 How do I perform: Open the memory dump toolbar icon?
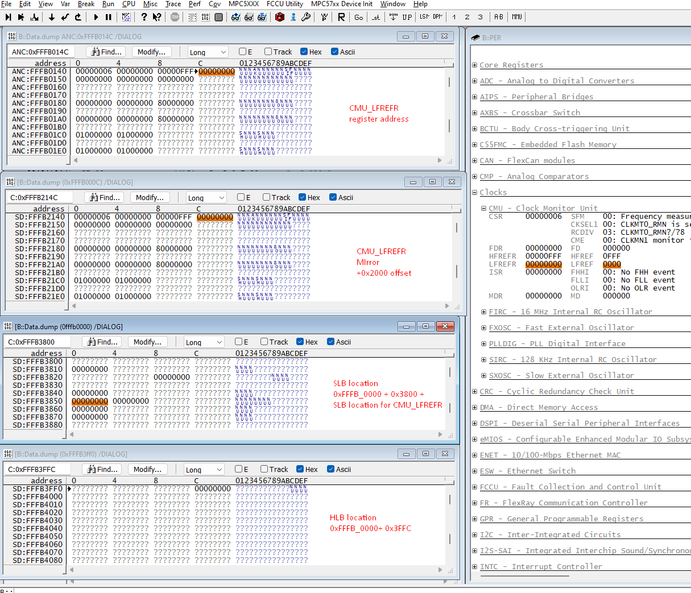click(205, 17)
